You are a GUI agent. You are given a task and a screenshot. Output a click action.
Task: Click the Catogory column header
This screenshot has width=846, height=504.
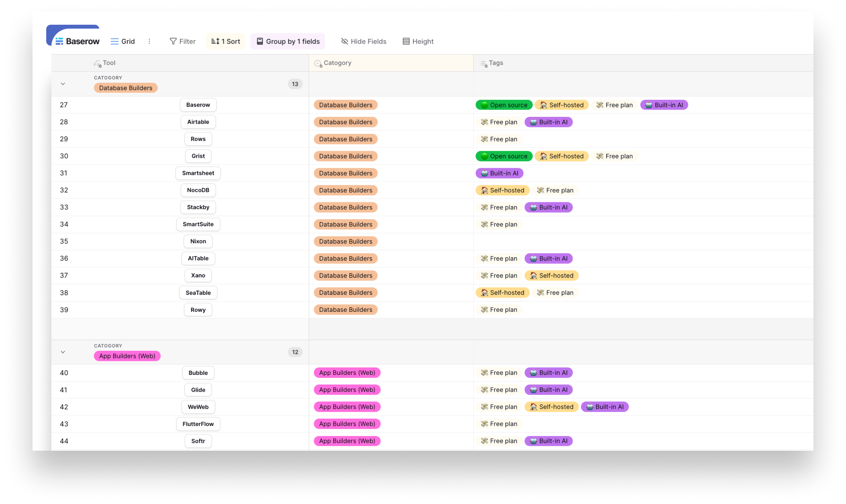tap(391, 63)
